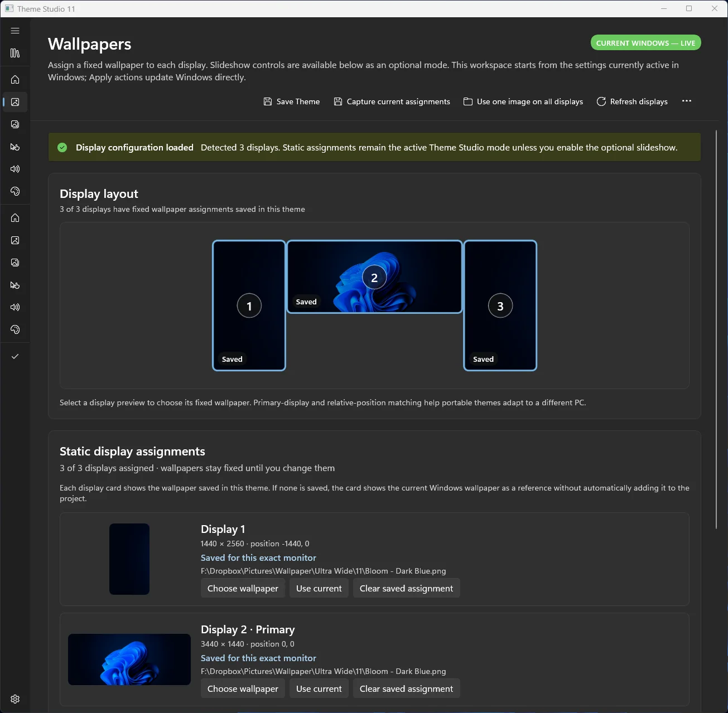Select display 2 preview in layout
The width and height of the screenshot is (728, 713).
click(x=374, y=277)
